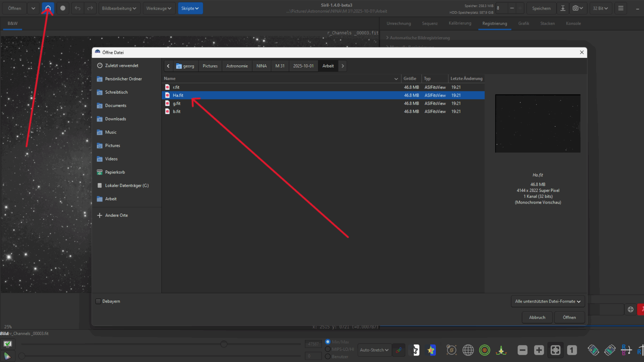Switch to the Stacken tab
Screen dimensions: 644x362
[x=547, y=23]
